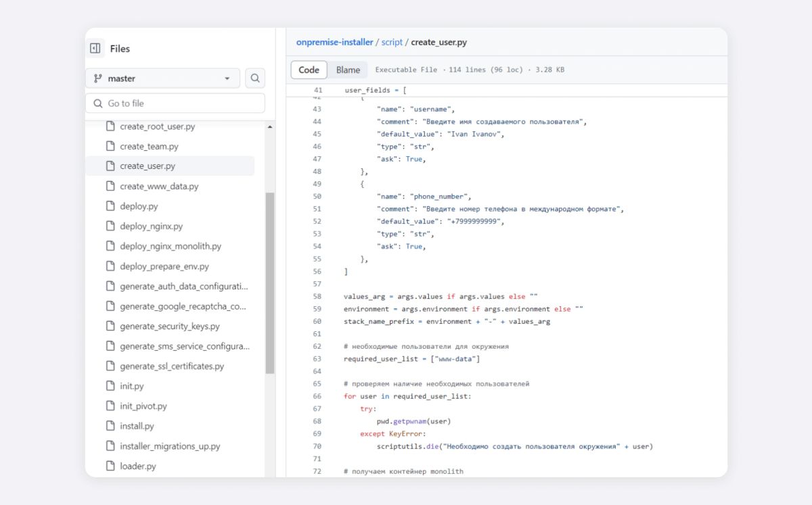Click the Go to file search field
The height and width of the screenshot is (505, 812).
175,103
